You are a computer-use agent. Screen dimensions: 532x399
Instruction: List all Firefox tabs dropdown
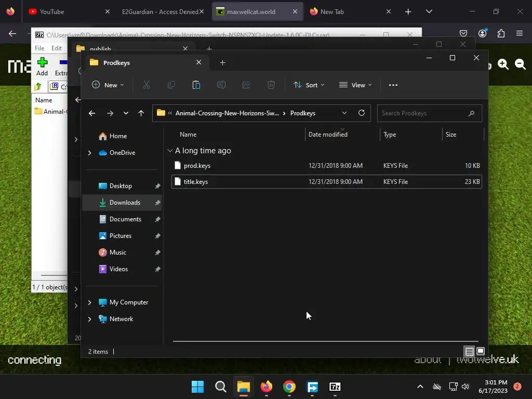[429, 11]
